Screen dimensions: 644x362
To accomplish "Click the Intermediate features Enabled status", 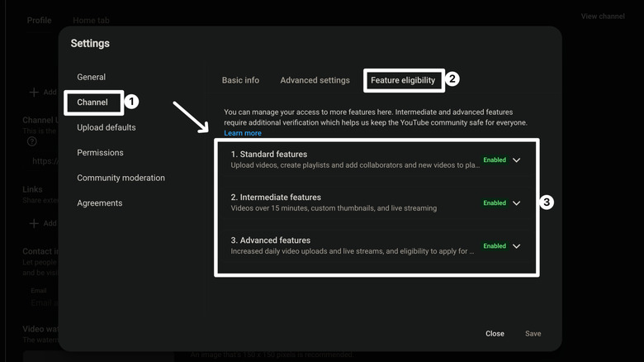I will pyautogui.click(x=495, y=202).
